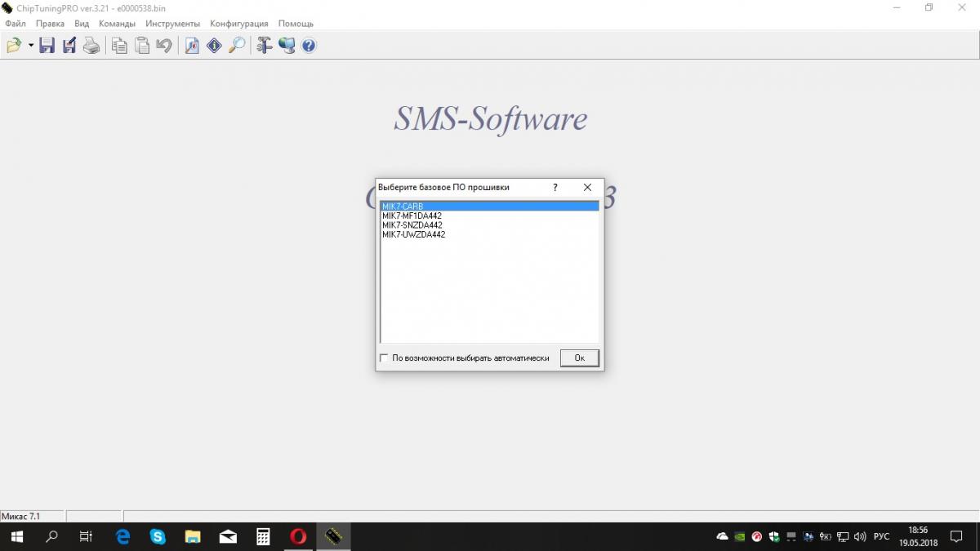Click the Save floppy disk icon
Viewport: 980px width, 551px height.
(x=47, y=46)
